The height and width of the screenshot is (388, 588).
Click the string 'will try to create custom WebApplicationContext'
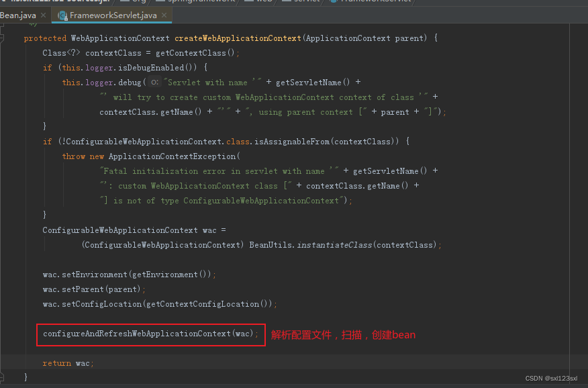point(224,97)
